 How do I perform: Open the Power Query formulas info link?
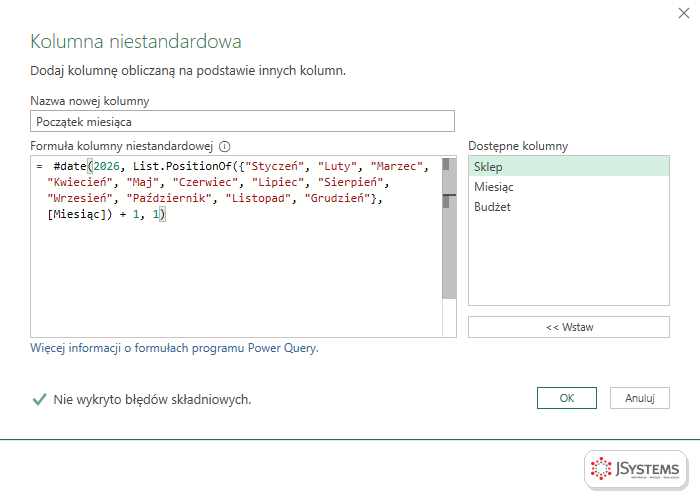[174, 348]
